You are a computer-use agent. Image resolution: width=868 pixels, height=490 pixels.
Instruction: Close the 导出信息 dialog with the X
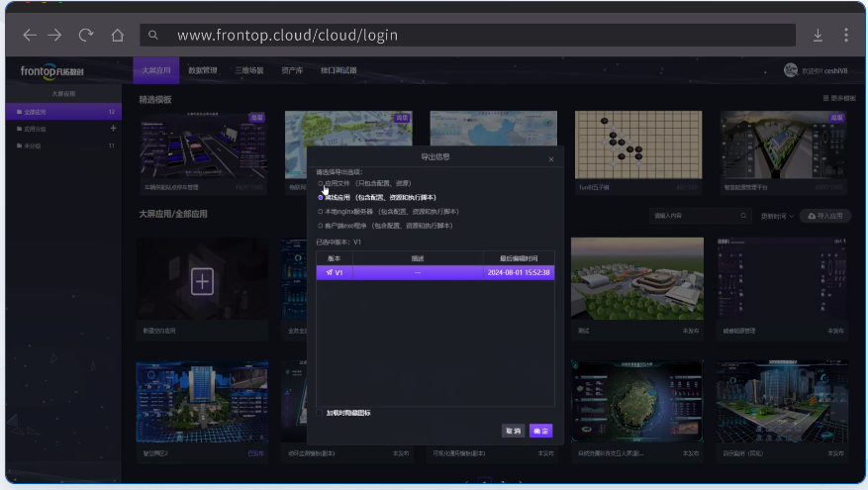point(551,159)
